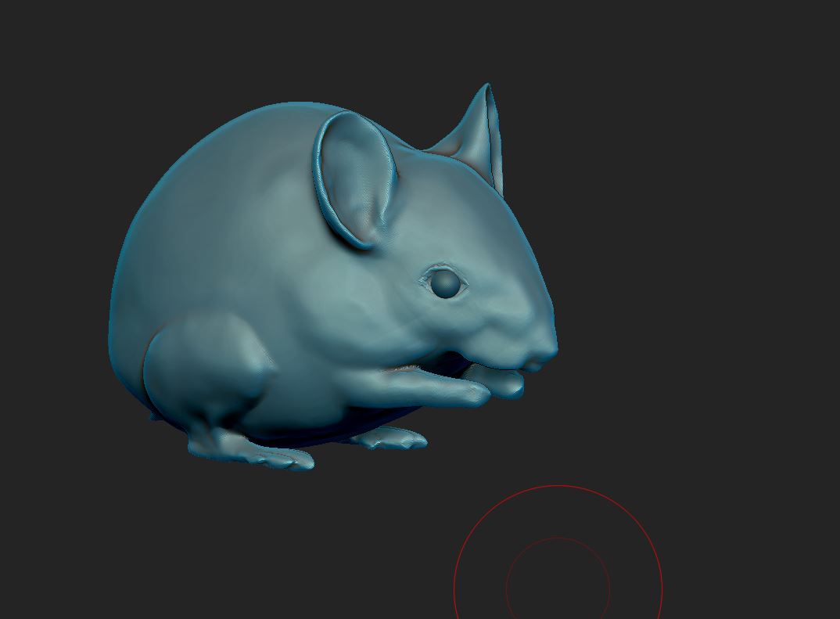Click the mouse model's eye
840x619 pixels.
[x=445, y=283]
